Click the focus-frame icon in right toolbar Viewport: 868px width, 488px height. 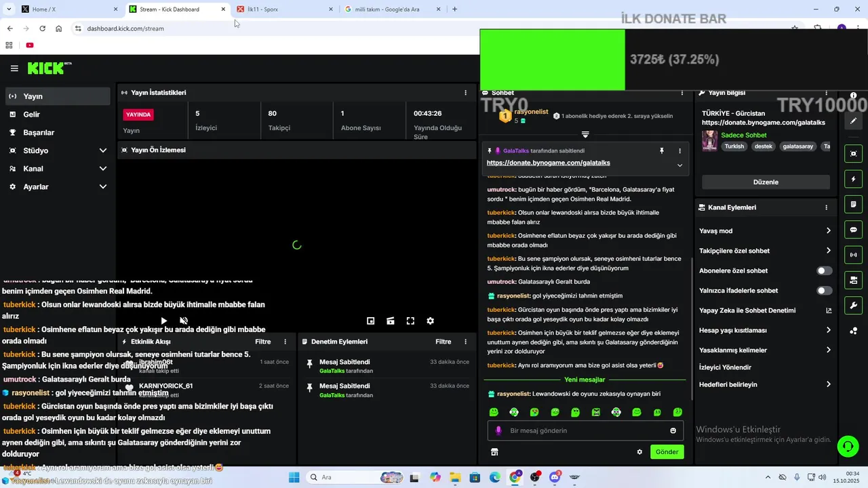853,154
